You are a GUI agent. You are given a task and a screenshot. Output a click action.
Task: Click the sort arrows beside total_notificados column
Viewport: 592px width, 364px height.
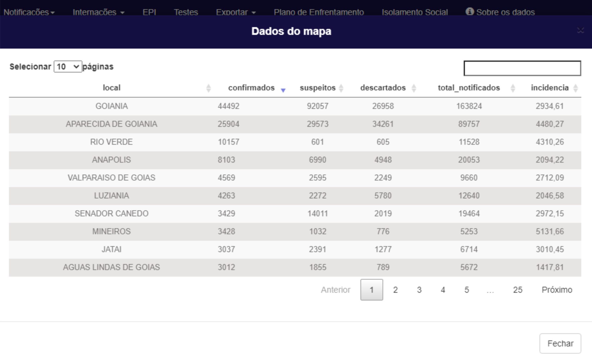[x=513, y=88]
